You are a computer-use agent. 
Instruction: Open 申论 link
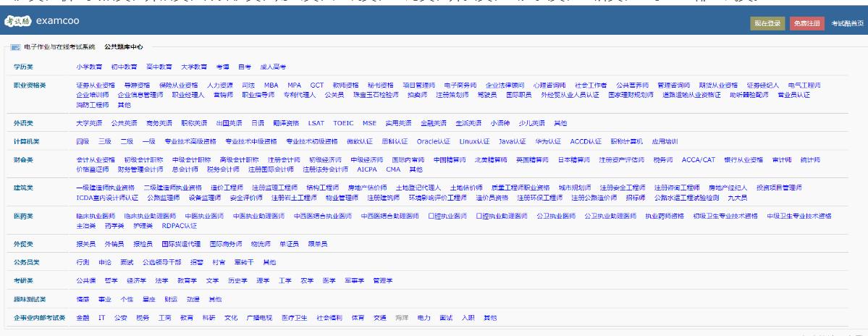pos(105,262)
